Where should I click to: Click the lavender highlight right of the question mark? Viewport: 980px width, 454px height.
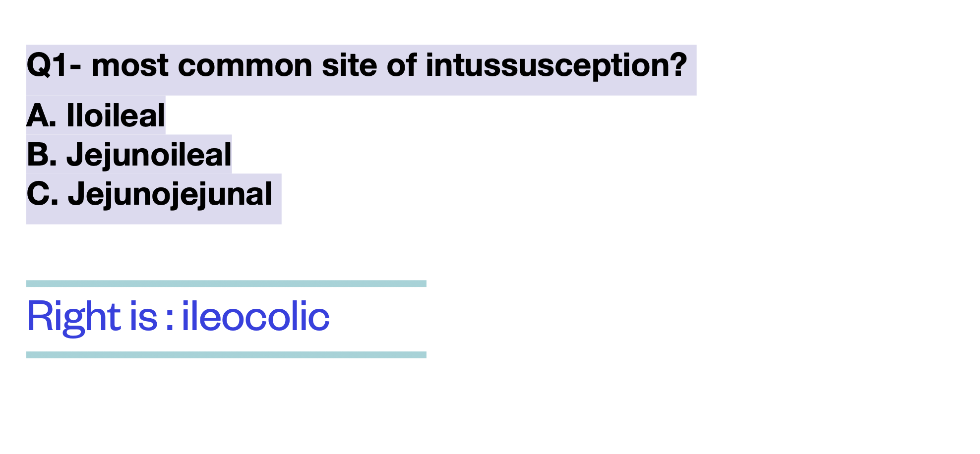pyautogui.click(x=692, y=70)
